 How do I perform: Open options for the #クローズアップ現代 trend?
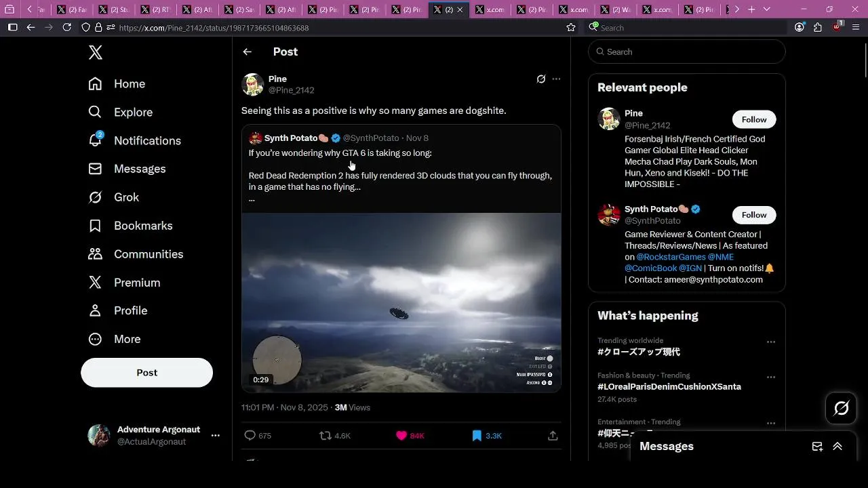point(771,342)
